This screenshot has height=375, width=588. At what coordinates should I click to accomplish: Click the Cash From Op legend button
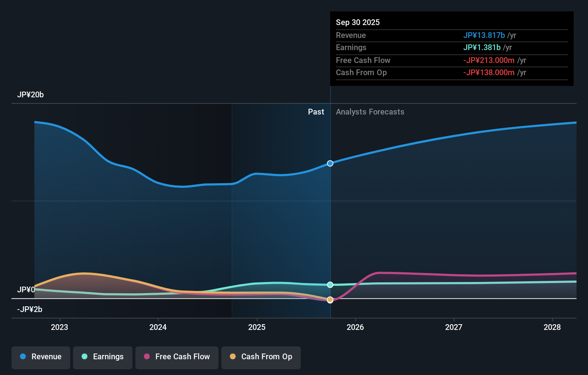tap(261, 357)
